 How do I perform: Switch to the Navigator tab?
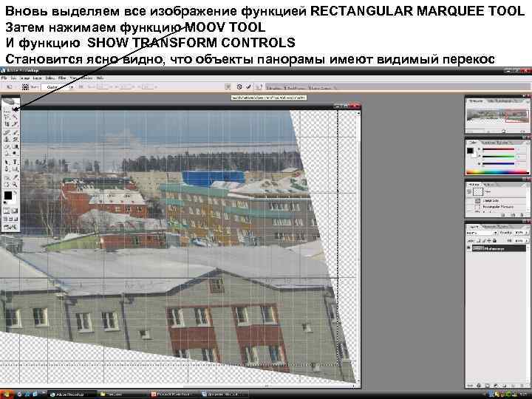477,101
